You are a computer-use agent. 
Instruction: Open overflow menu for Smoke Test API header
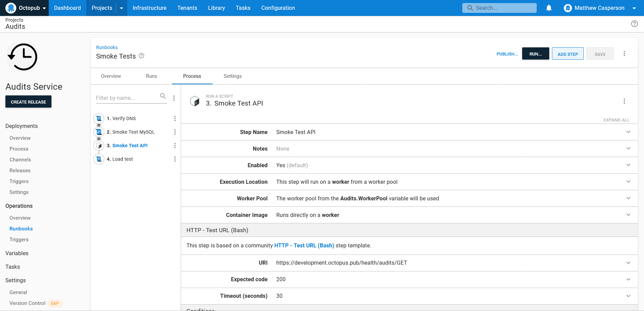[x=624, y=101]
